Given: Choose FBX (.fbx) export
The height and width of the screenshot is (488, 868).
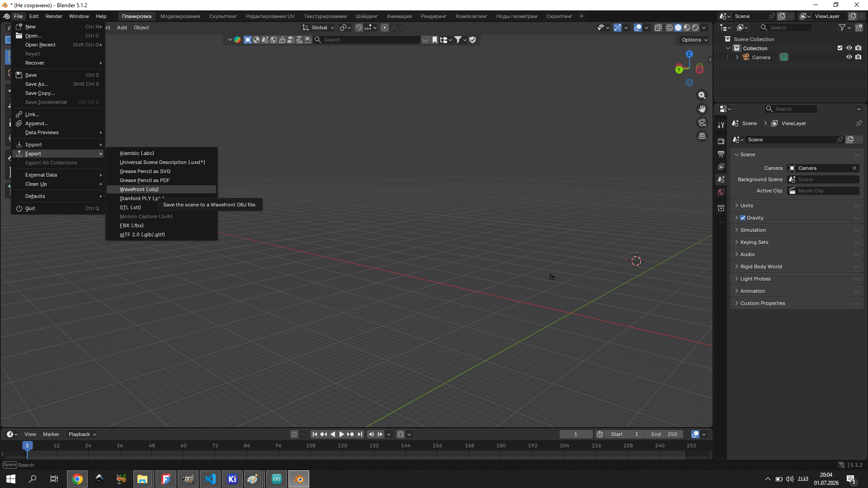Looking at the screenshot, I should pyautogui.click(x=161, y=225).
